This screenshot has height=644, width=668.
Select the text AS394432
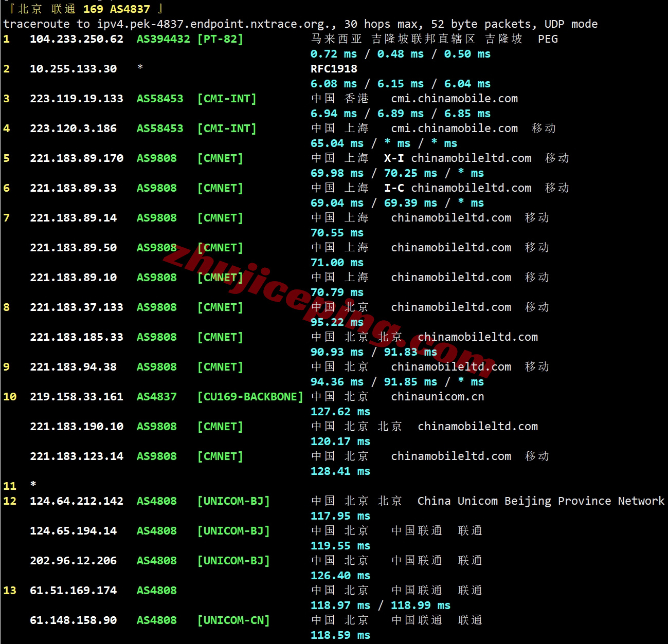pos(163,39)
